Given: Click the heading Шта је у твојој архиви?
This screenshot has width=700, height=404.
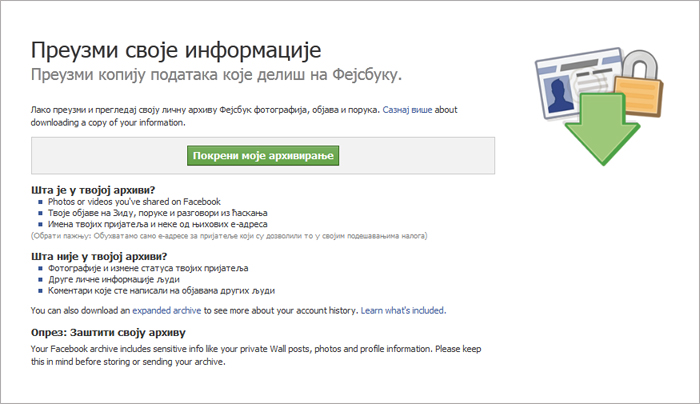Looking at the screenshot, I should [x=93, y=190].
